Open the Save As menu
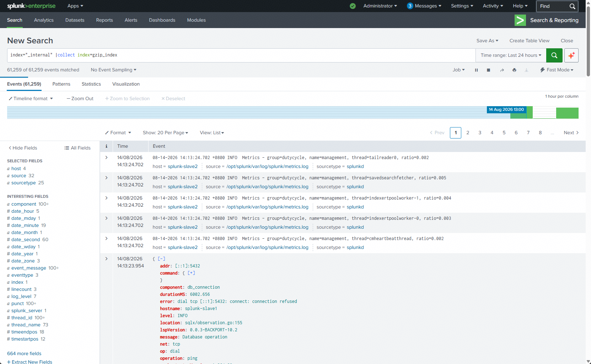 (x=487, y=41)
